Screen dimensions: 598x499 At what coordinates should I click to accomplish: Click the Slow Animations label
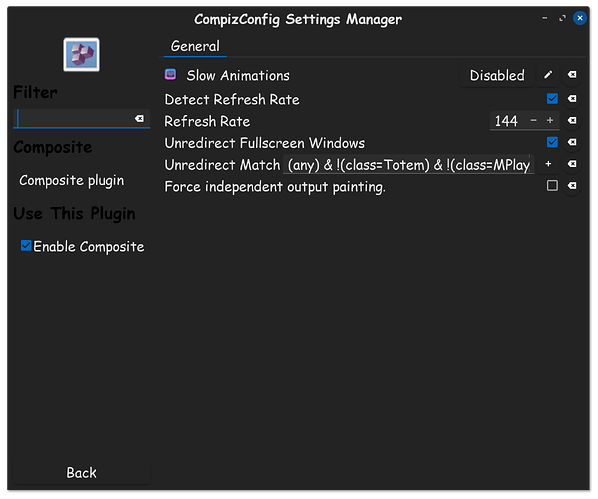click(x=238, y=76)
